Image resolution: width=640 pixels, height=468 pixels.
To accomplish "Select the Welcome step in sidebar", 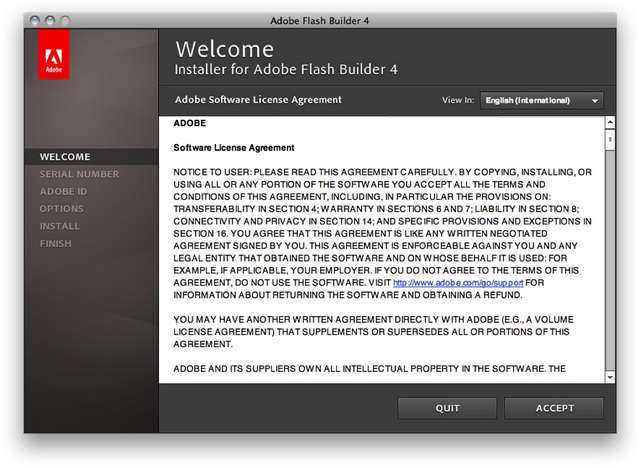I will (x=65, y=157).
